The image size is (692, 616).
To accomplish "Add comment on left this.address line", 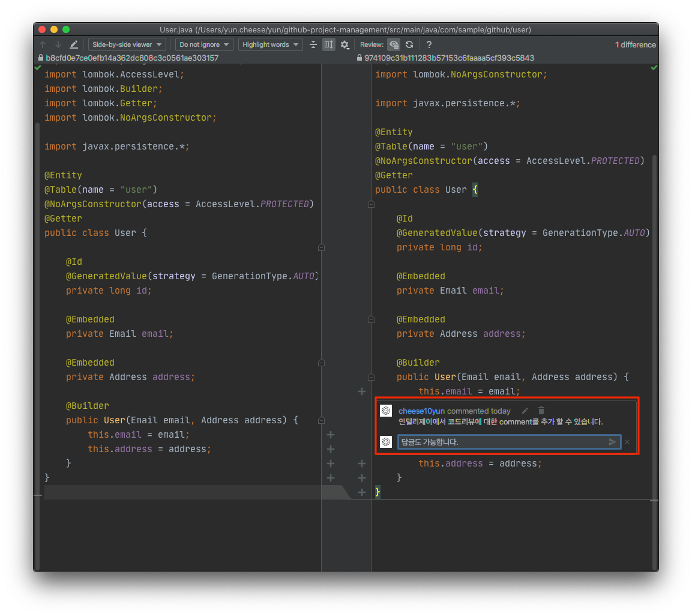I will tap(331, 449).
